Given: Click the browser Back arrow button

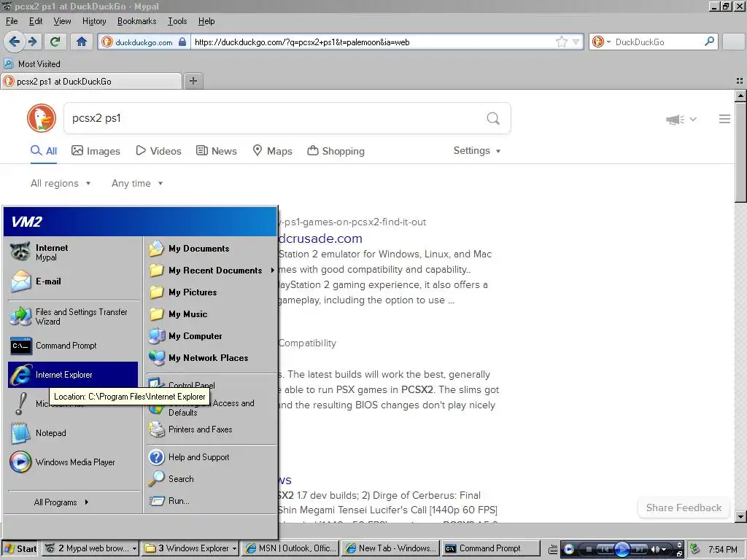Looking at the screenshot, I should (x=14, y=42).
